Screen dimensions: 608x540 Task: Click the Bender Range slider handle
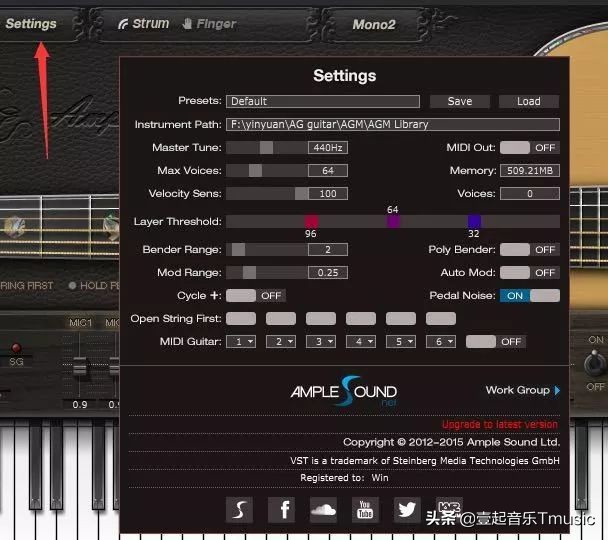click(x=238, y=250)
